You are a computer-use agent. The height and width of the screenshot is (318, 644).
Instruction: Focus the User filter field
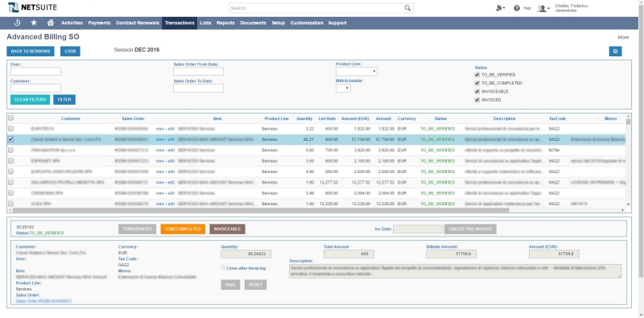coord(35,72)
